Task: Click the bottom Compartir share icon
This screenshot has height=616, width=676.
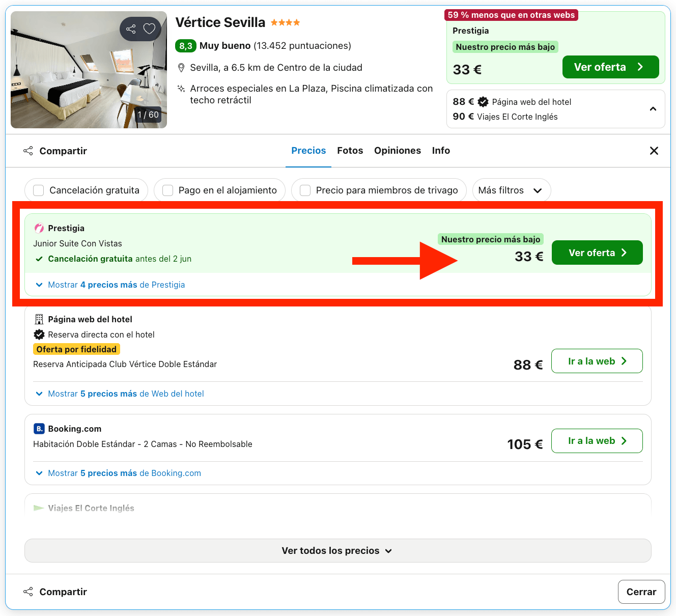Action: pyautogui.click(x=28, y=592)
